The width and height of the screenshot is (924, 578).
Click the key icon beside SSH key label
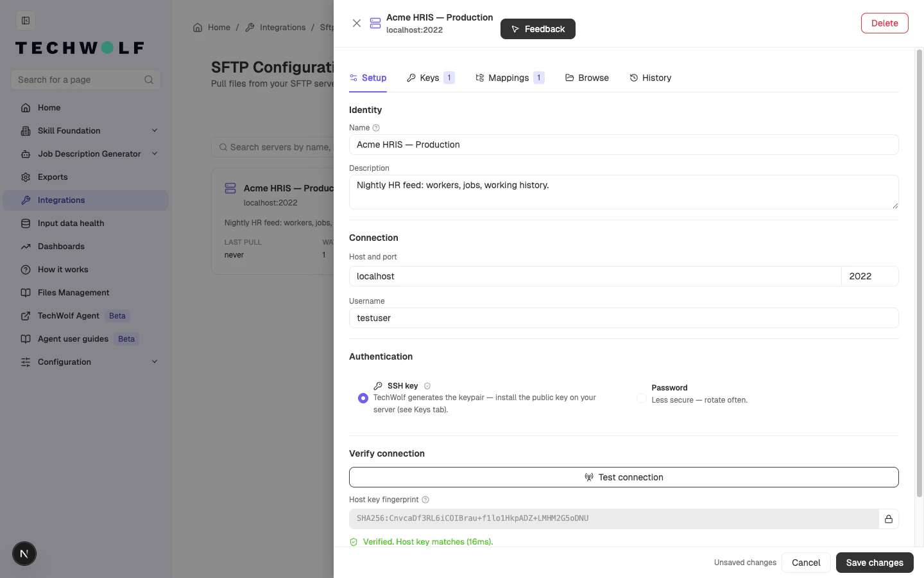click(x=378, y=386)
